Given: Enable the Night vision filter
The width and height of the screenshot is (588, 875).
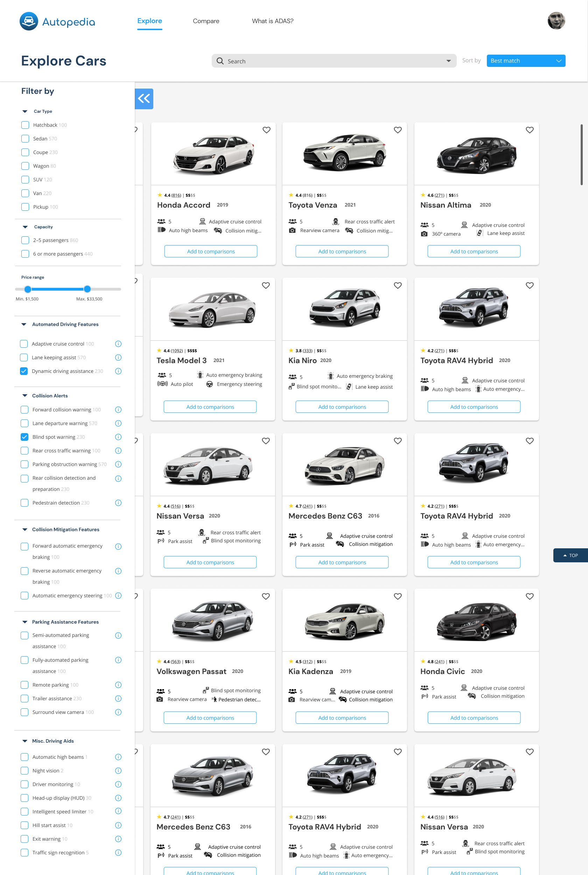Looking at the screenshot, I should 24,771.
